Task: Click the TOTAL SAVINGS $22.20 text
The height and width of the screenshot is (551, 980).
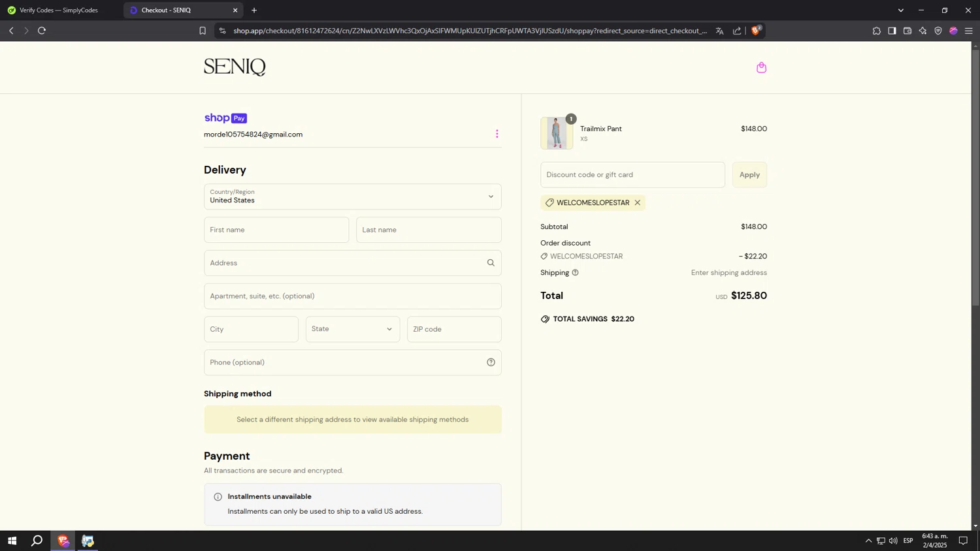Action: coord(593,319)
